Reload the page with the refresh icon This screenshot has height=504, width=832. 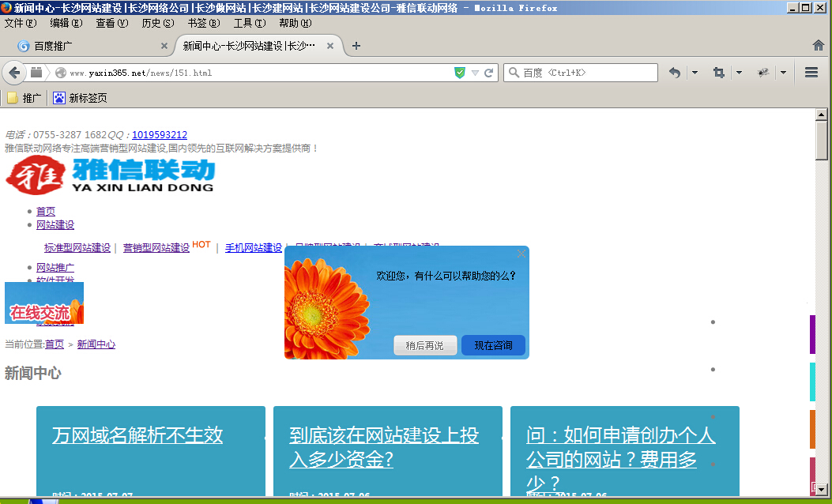489,73
